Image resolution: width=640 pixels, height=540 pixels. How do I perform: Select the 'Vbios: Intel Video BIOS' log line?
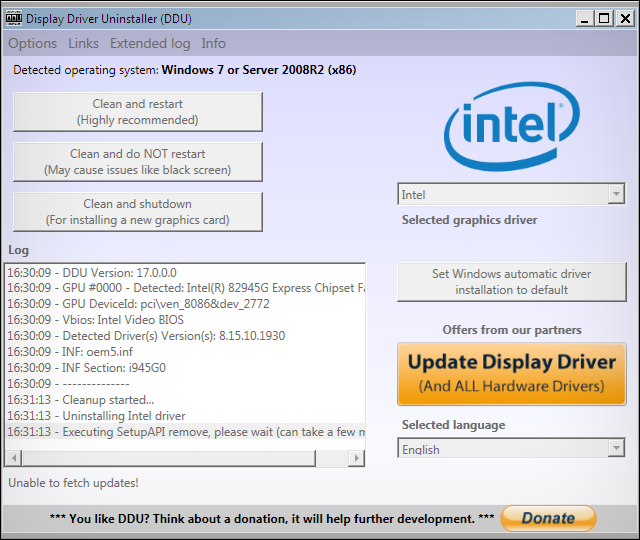pyautogui.click(x=186, y=320)
